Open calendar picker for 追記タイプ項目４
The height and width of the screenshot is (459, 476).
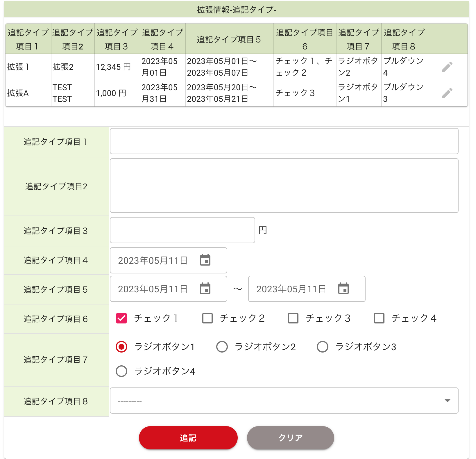[205, 260]
